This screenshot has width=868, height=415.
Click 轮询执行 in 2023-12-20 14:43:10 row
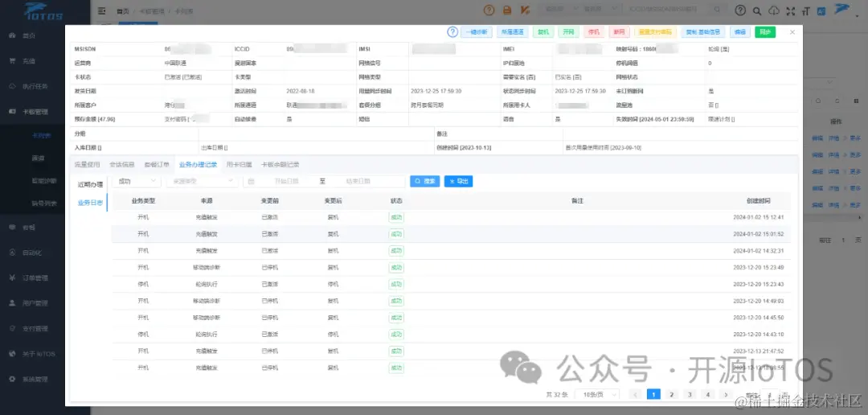[x=207, y=335]
